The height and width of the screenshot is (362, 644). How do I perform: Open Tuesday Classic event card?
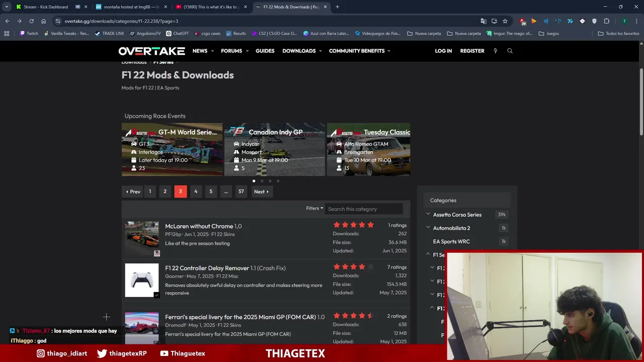coord(369,149)
